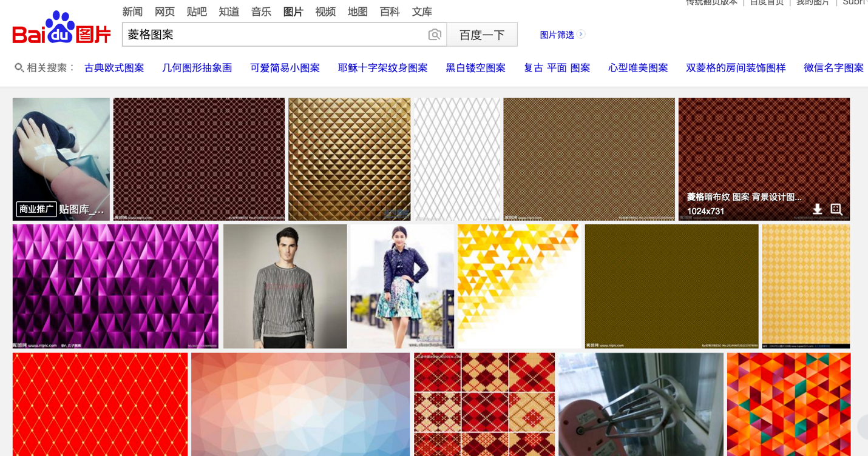Open the yellow triangle mosaic thumbnail
Image resolution: width=868 pixels, height=456 pixels.
click(519, 286)
